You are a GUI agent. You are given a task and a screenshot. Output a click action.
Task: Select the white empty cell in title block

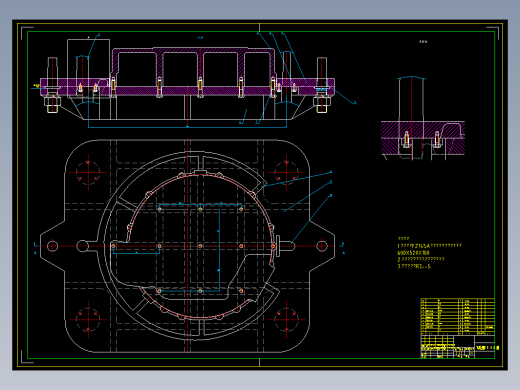point(464,341)
